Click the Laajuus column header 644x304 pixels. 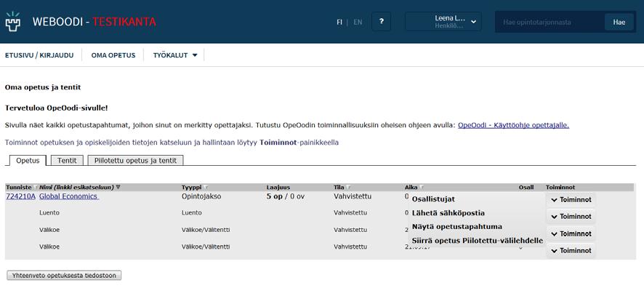point(278,188)
